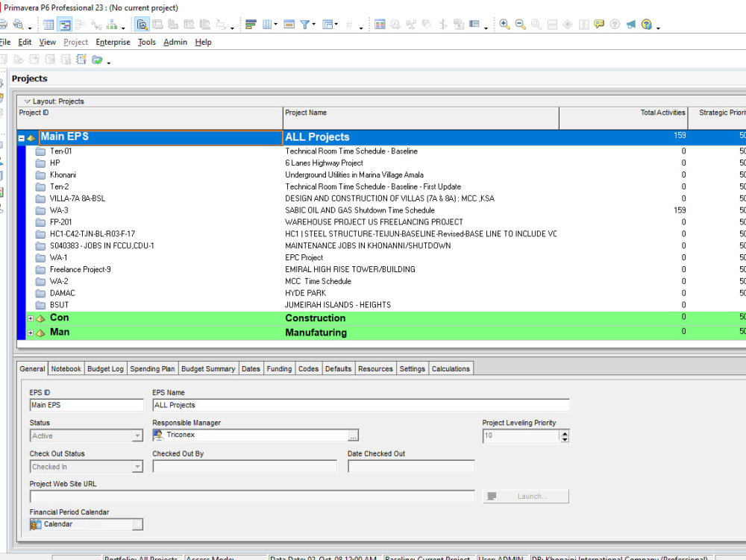
Task: Click the Con EPS node icon
Action: [41, 318]
